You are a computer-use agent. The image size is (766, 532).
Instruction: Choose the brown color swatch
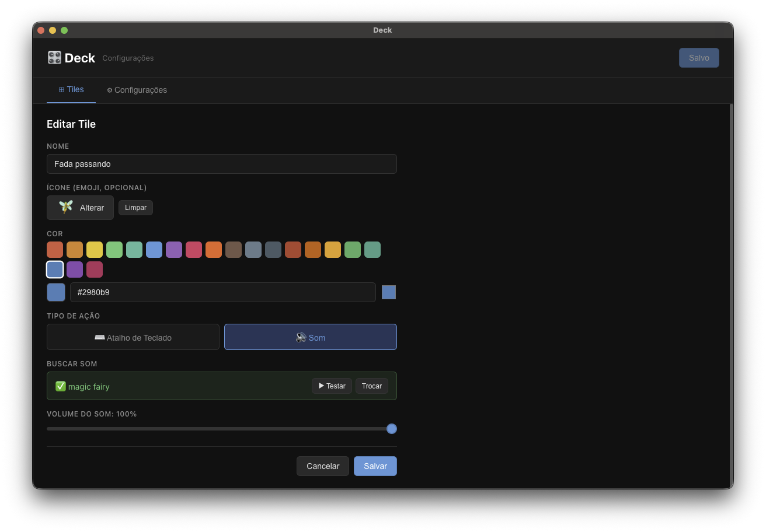click(234, 250)
